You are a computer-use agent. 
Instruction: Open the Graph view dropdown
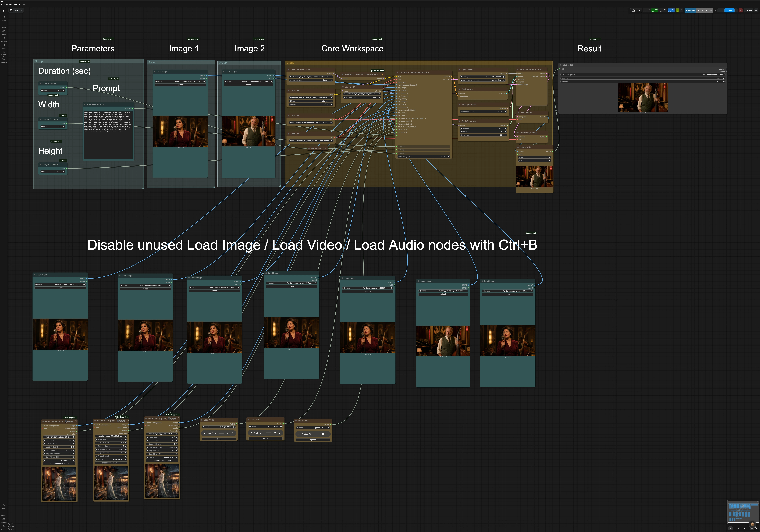18,10
